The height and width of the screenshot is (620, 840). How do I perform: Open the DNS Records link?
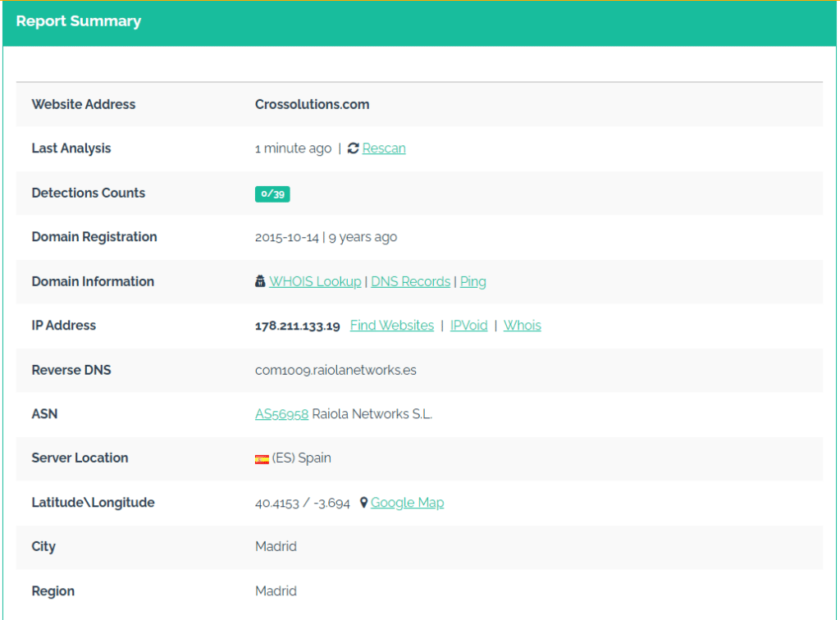click(410, 281)
